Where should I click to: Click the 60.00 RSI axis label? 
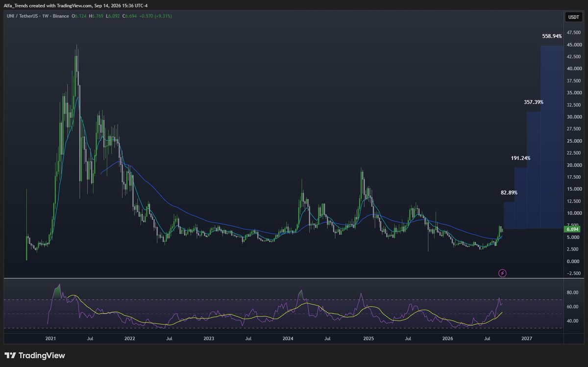coord(573,307)
